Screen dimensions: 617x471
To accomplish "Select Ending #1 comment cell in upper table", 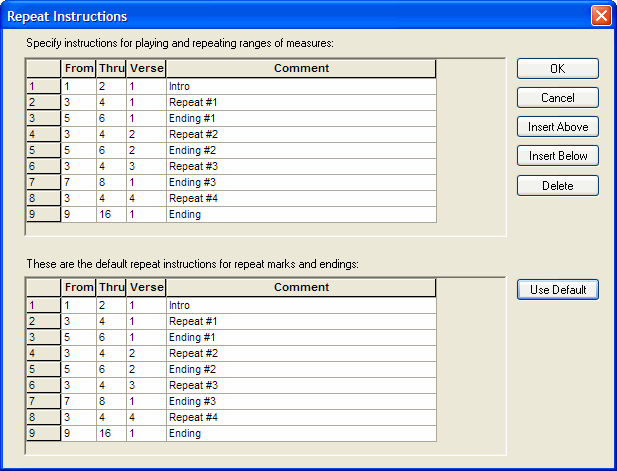I will click(x=300, y=119).
